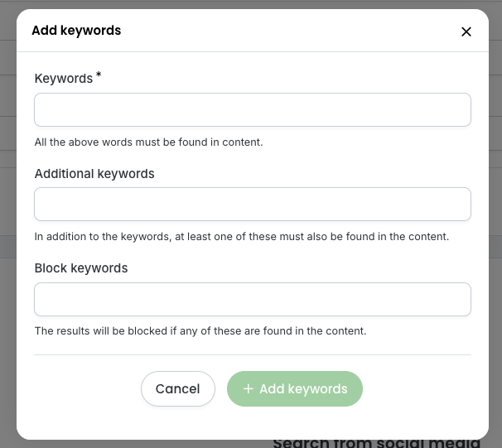The width and height of the screenshot is (502, 448).
Task: Focus the Keywords input field
Action: pos(252,109)
